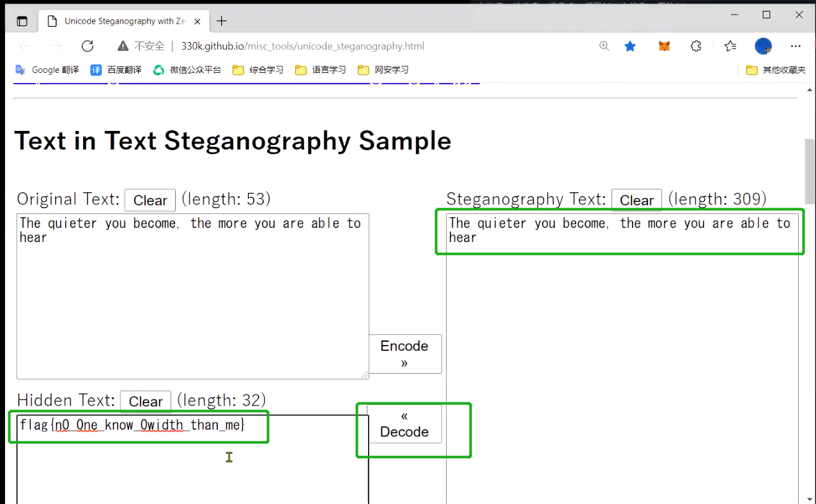Open the user profile avatar
Screen dimensions: 816x504
(763, 46)
